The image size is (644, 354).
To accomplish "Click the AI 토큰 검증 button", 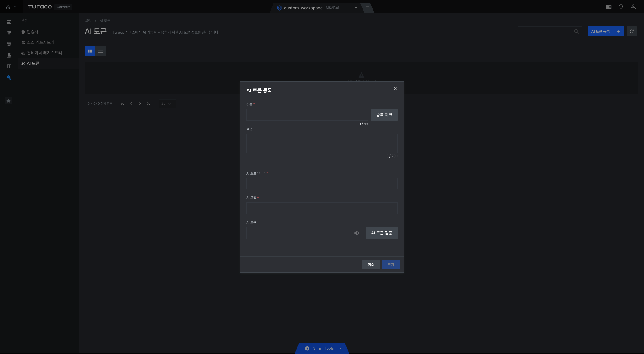I will [x=382, y=233].
